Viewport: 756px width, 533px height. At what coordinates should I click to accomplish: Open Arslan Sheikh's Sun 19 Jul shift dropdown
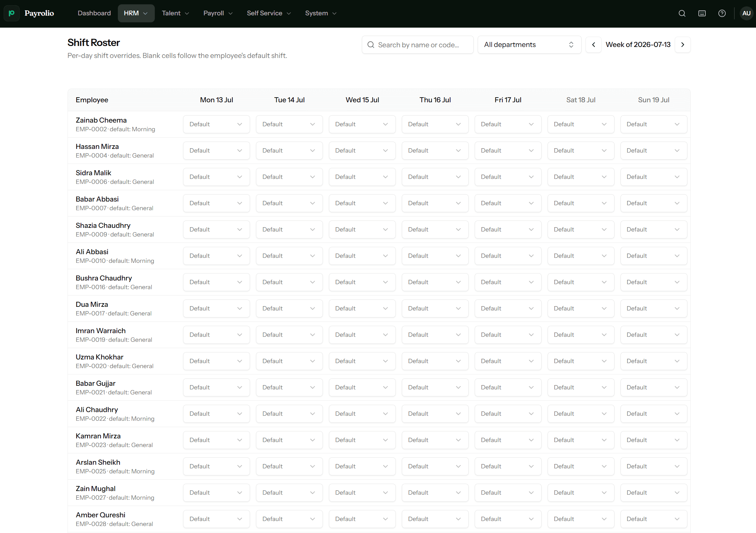click(654, 466)
